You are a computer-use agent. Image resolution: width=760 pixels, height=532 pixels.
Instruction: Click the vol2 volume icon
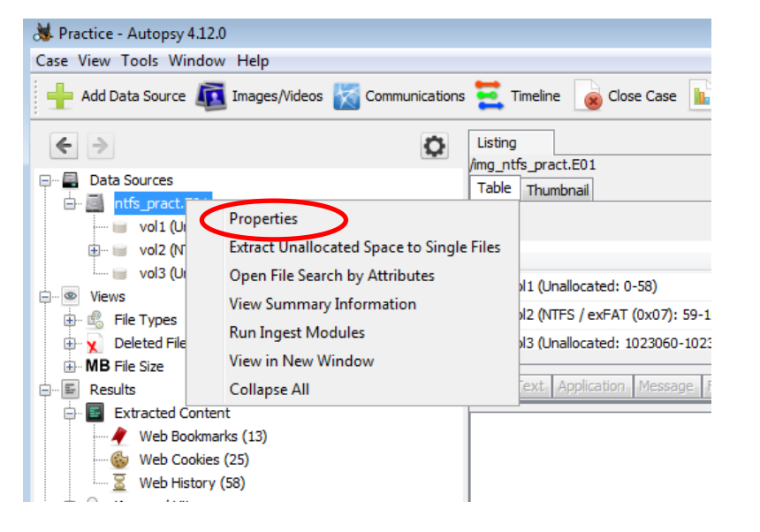click(x=119, y=250)
